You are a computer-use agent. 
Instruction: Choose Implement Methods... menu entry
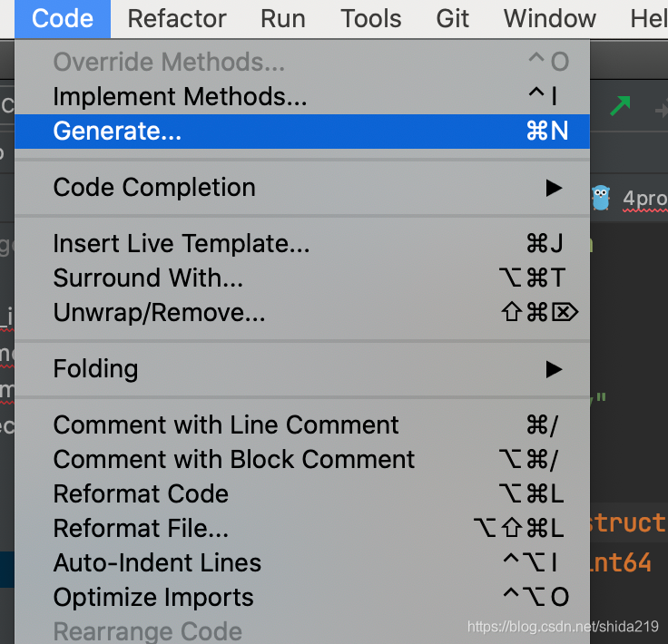tap(180, 96)
